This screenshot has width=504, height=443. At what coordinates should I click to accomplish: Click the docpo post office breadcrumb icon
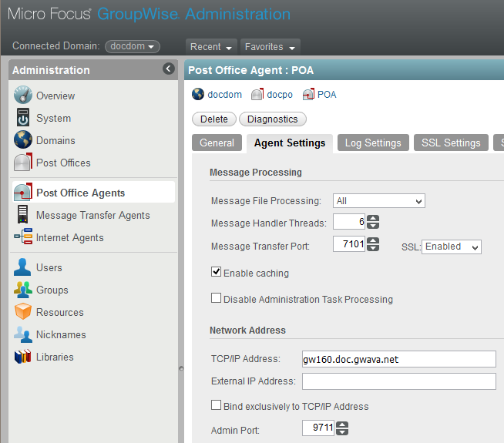(257, 94)
